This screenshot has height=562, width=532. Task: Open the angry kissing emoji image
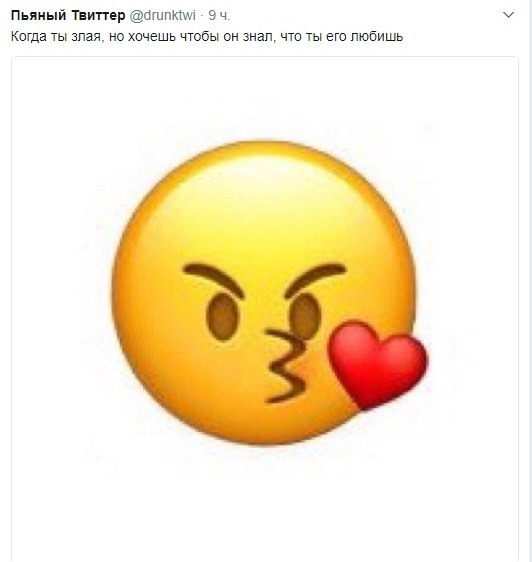(x=265, y=308)
